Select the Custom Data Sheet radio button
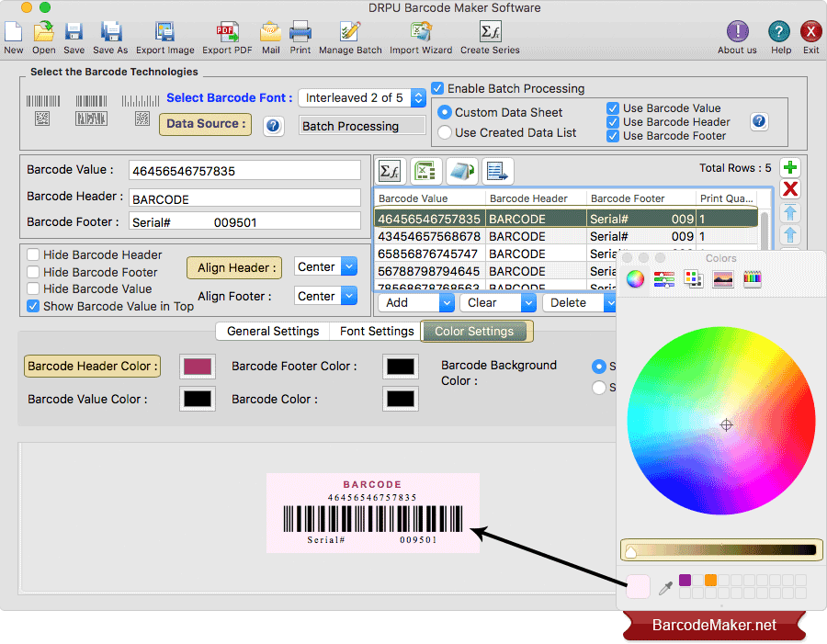Viewport: 827px width, 644px height. click(x=445, y=112)
